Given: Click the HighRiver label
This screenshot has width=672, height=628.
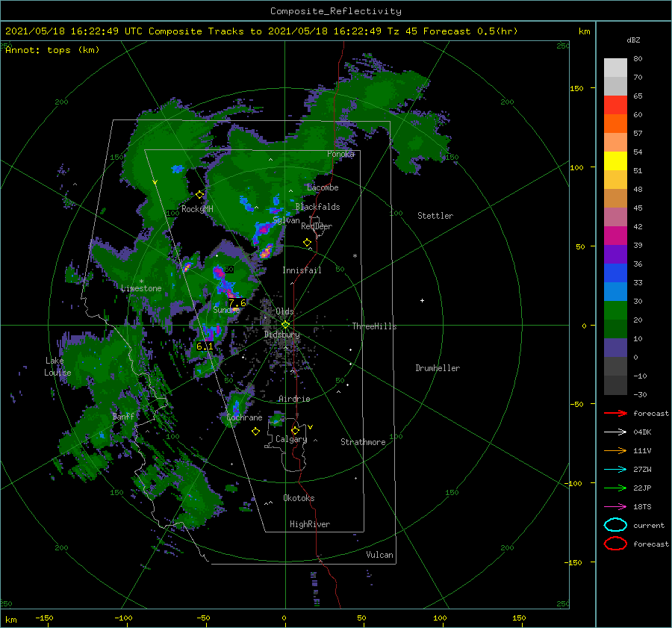Looking at the screenshot, I should point(310,524).
